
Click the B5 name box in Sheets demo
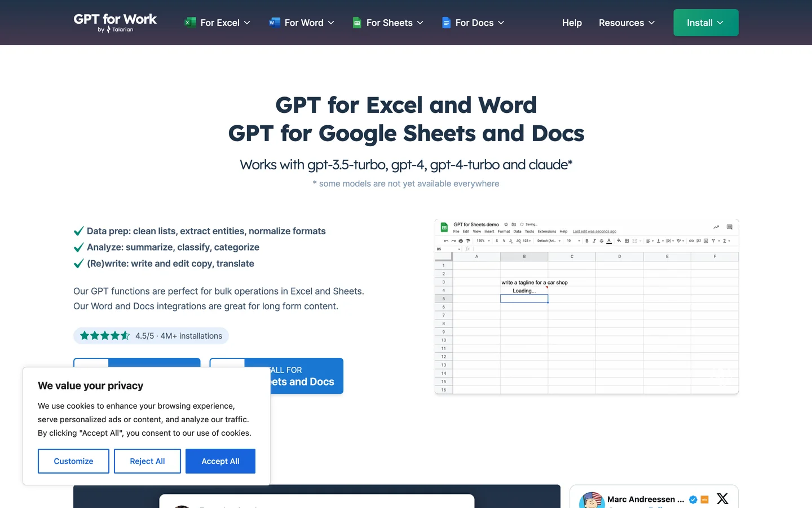tap(448, 249)
